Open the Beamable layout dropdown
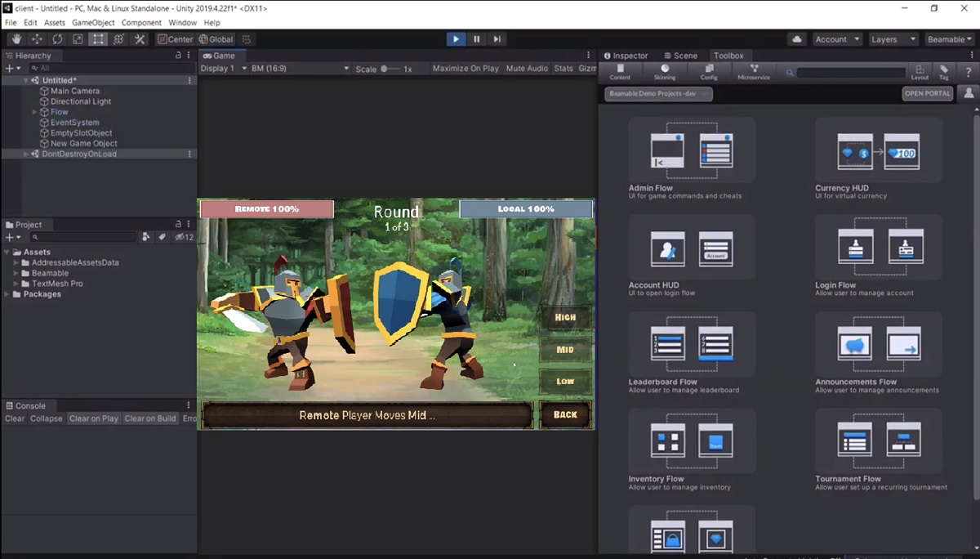The height and width of the screenshot is (559, 980). pos(950,39)
